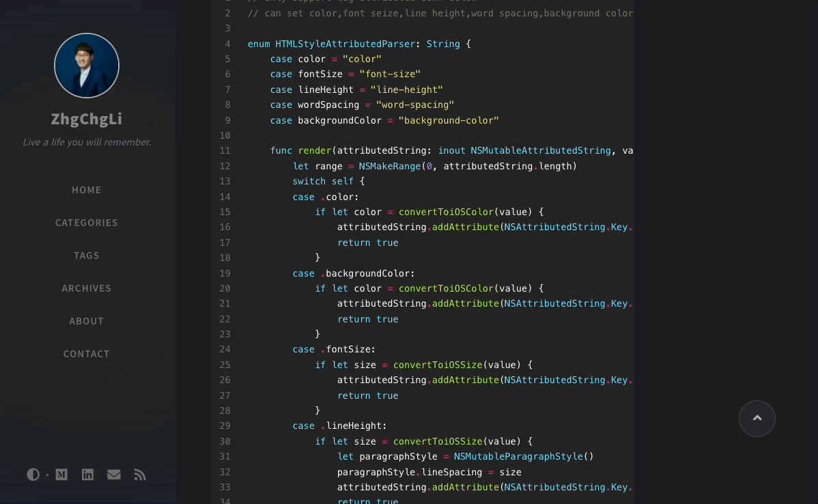The image size is (818, 504).
Task: Open the RSS feed icon
Action: (x=140, y=475)
